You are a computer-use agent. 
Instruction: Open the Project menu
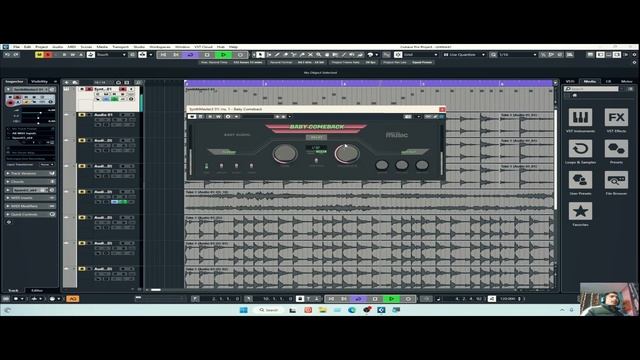point(41,47)
